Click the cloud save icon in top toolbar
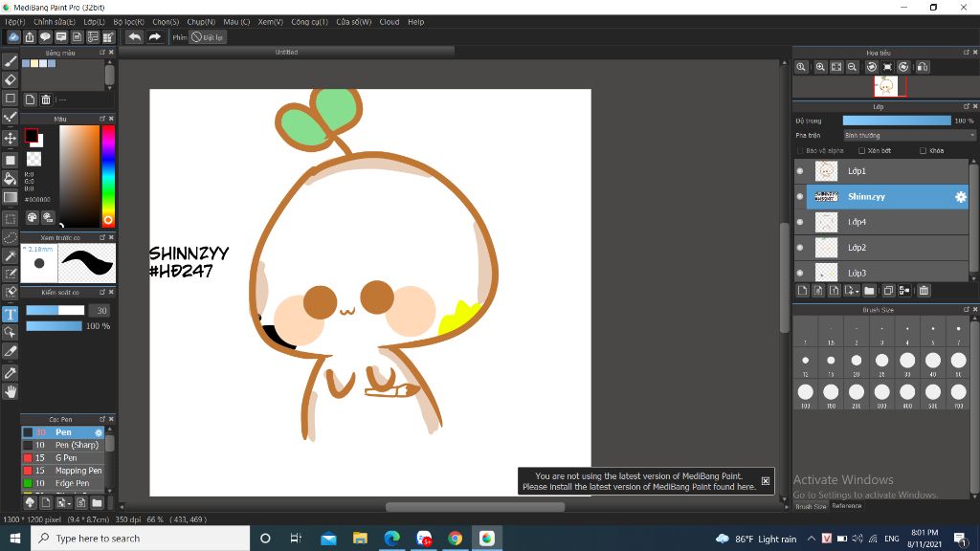This screenshot has width=980, height=551. tap(13, 37)
